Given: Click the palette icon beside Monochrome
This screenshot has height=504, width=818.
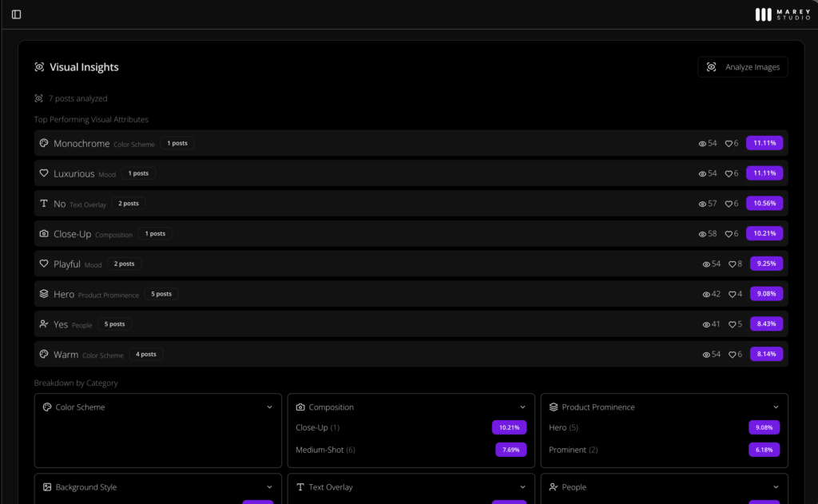Looking at the screenshot, I should pos(44,143).
